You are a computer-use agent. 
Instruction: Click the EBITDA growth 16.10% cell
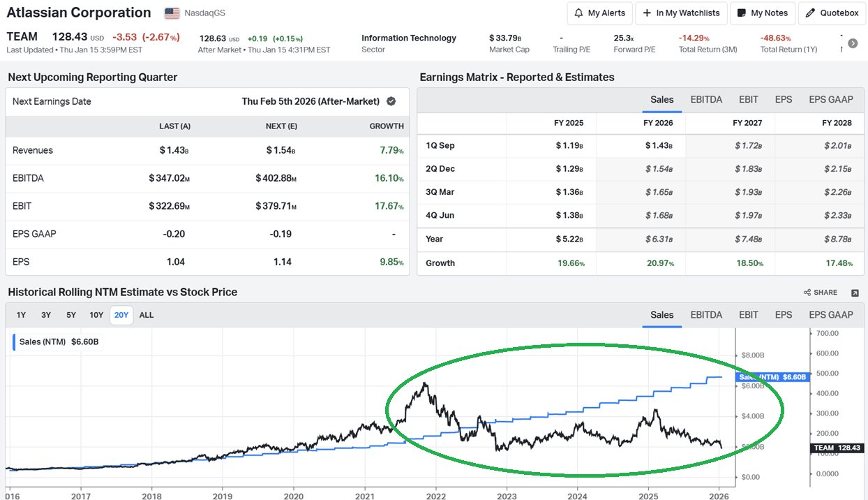click(x=389, y=178)
